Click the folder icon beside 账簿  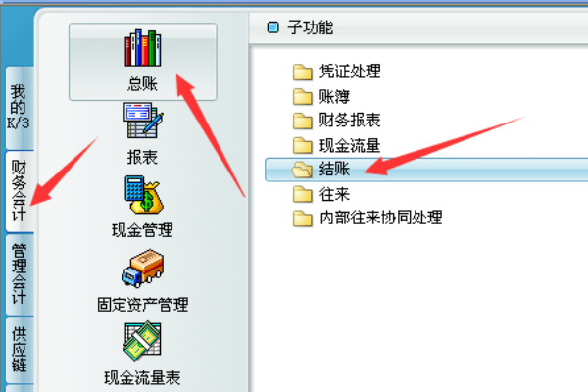[x=302, y=96]
